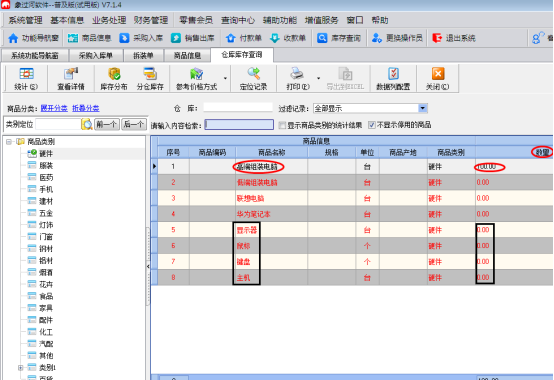Screen dimensions: 554x380
Task: Click 定位记录 toolbar icon
Action: pyautogui.click(x=253, y=74)
